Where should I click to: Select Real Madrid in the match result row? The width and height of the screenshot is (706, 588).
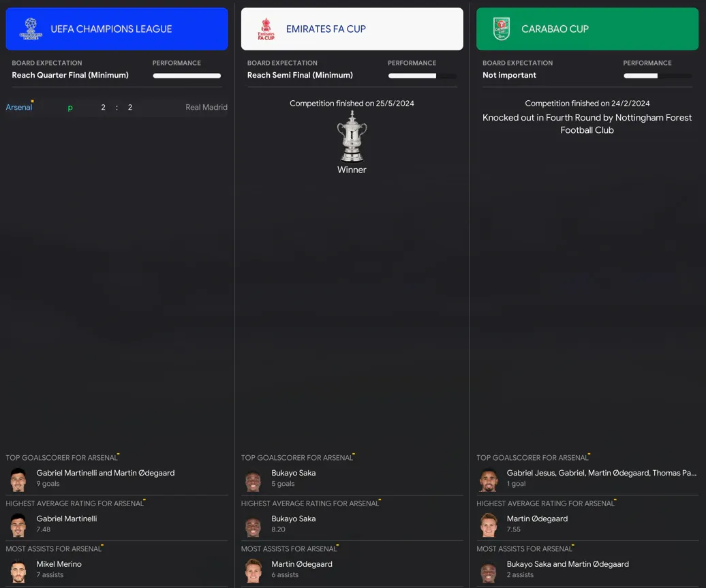pos(206,107)
